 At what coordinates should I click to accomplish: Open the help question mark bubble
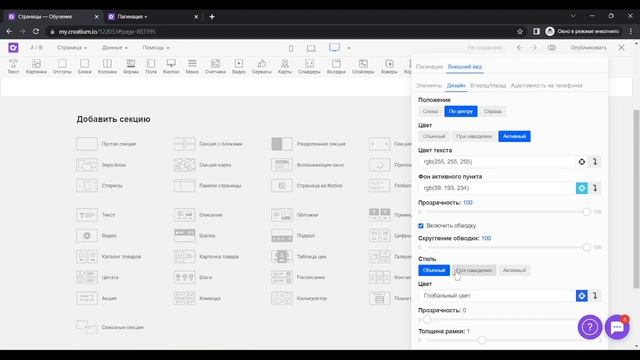coord(590,327)
